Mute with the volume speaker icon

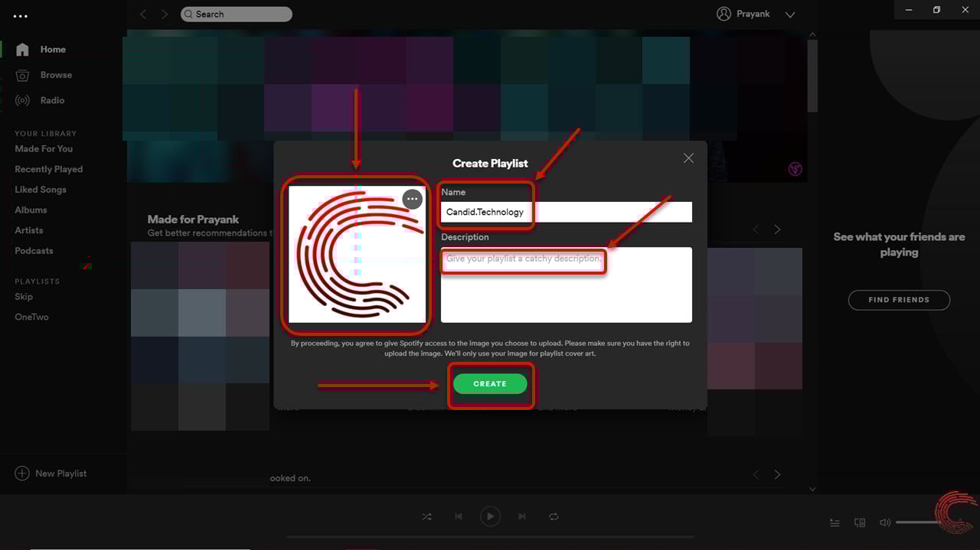(885, 522)
